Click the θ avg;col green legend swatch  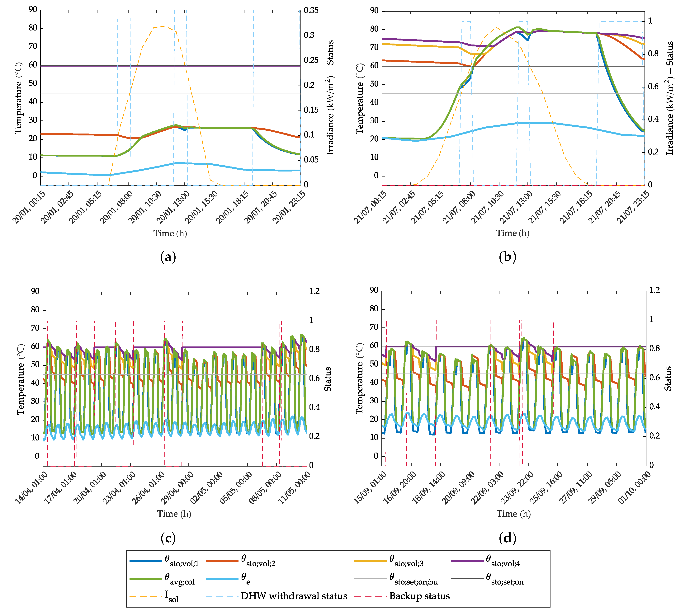pyautogui.click(x=146, y=579)
